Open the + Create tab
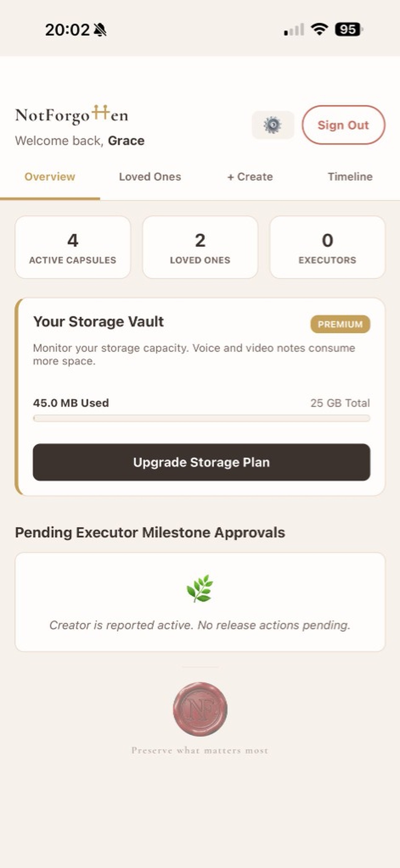The height and width of the screenshot is (868, 400). 250,177
